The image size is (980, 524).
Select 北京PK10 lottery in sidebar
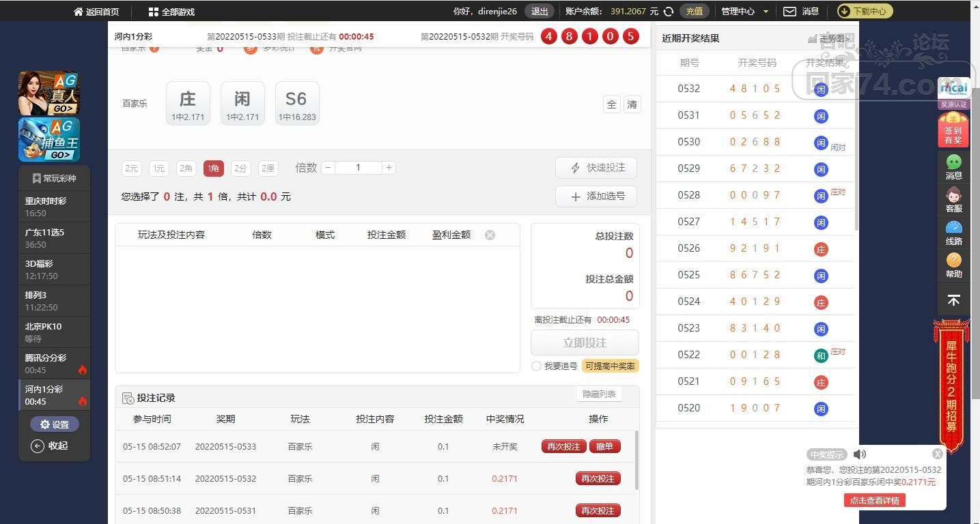(54, 332)
